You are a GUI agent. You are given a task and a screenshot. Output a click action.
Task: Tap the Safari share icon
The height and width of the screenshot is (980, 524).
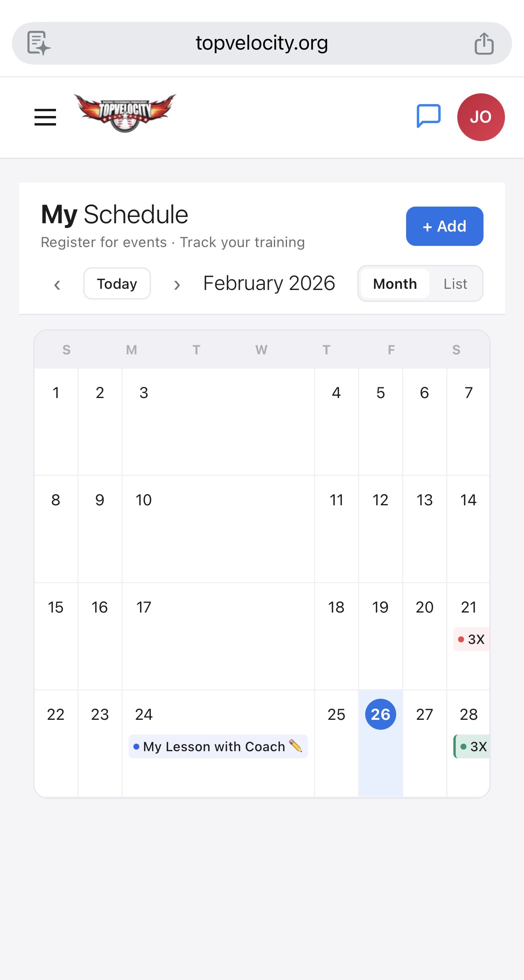pyautogui.click(x=484, y=43)
